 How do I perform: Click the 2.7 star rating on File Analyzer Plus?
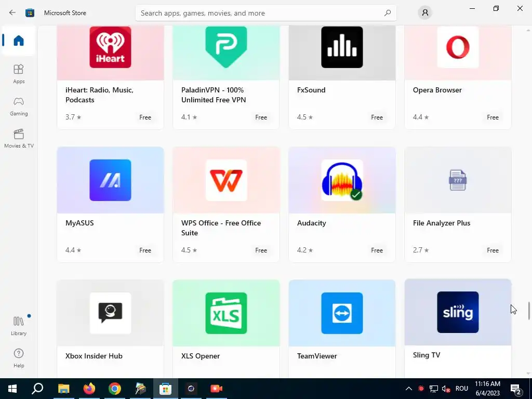point(421,250)
